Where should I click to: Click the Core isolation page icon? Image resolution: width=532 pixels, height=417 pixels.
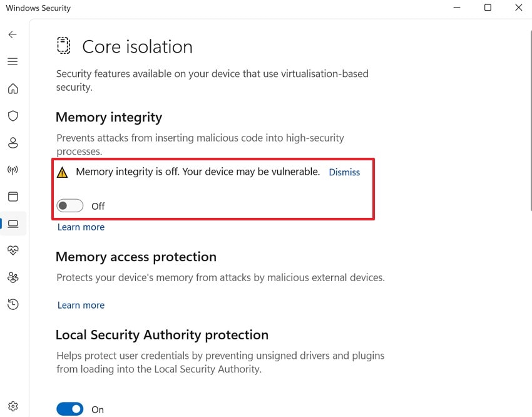63,46
